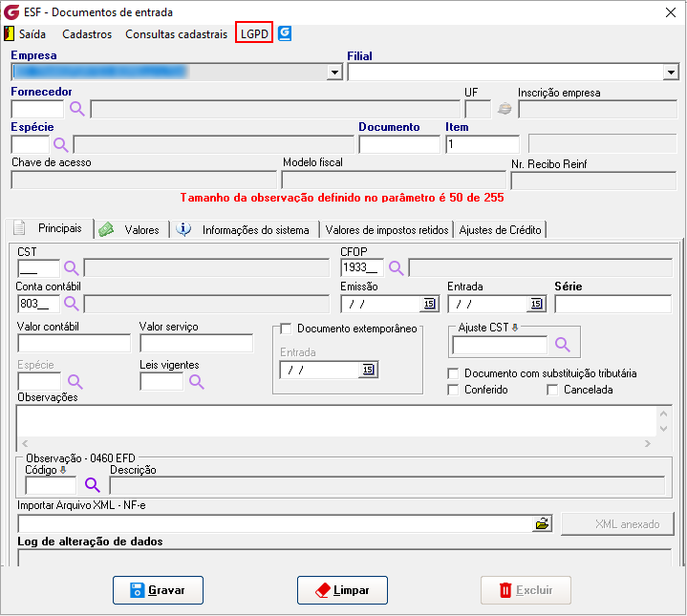Open the Saída menu
Viewport: 687px width, 616px height.
tap(32, 34)
